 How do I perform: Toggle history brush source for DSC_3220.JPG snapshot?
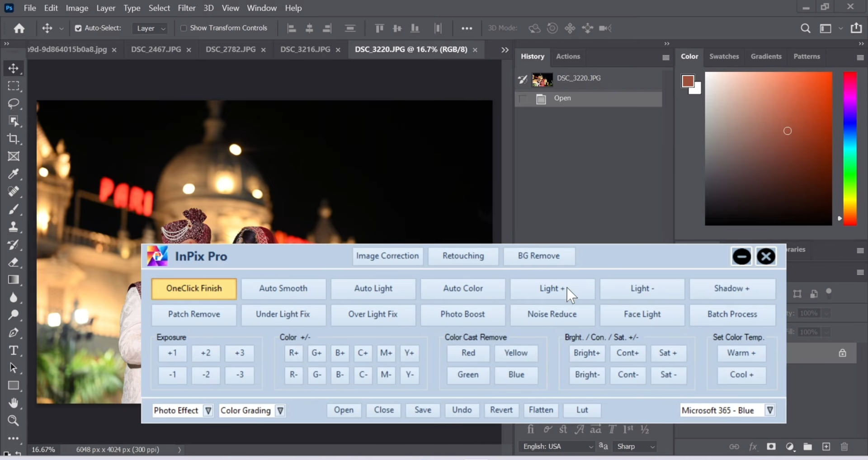(523, 80)
